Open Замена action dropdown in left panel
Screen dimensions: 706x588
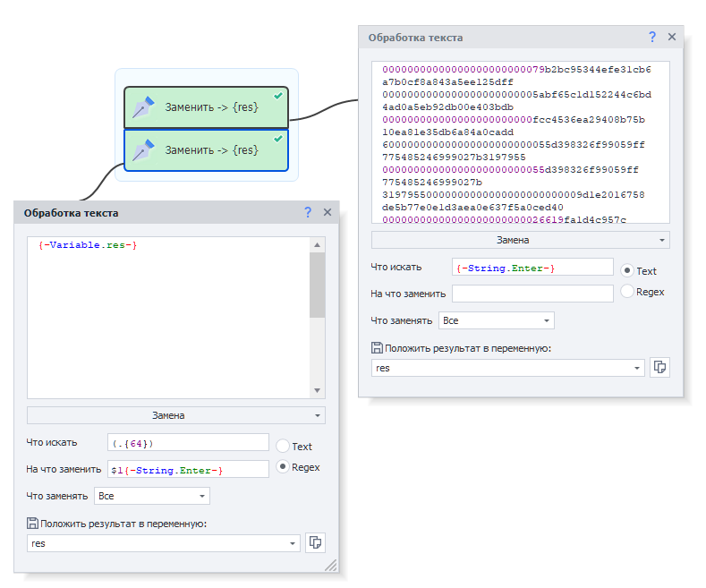[176, 415]
